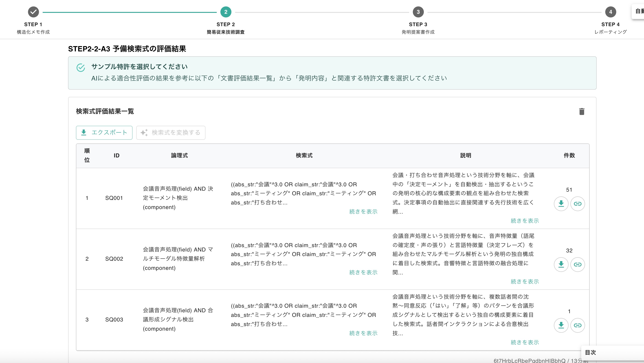Copy link icon for SQ001 row
Viewport: 644px width, 363px height.
point(577,204)
